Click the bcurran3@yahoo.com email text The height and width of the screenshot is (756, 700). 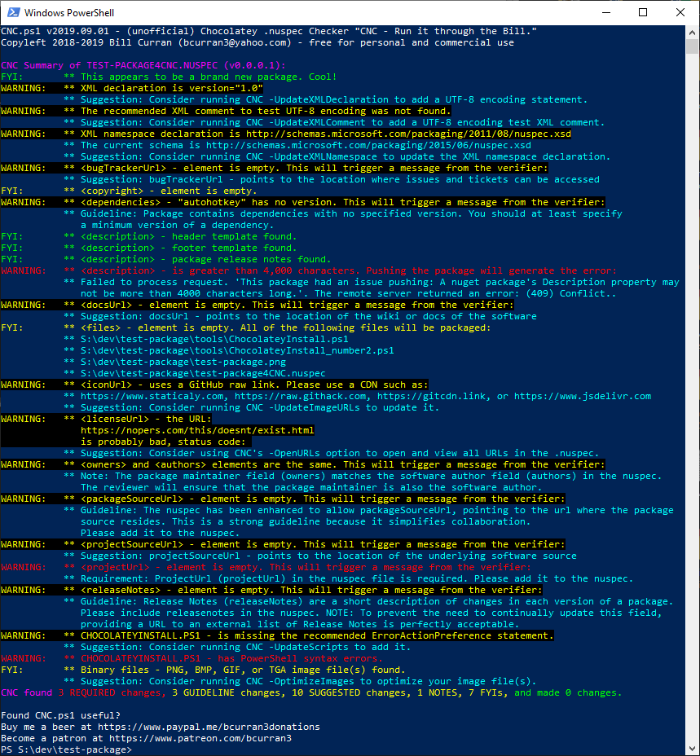click(235, 42)
